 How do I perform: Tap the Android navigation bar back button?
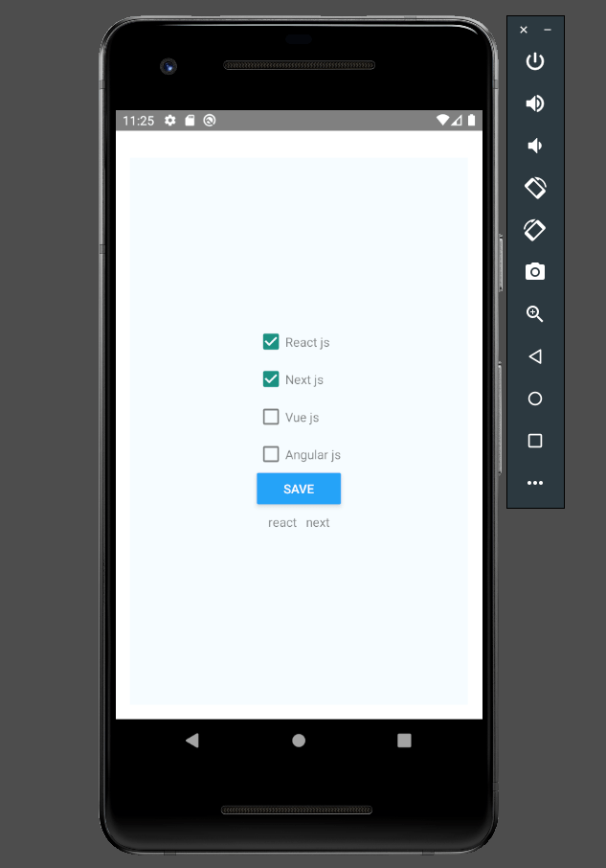(191, 741)
